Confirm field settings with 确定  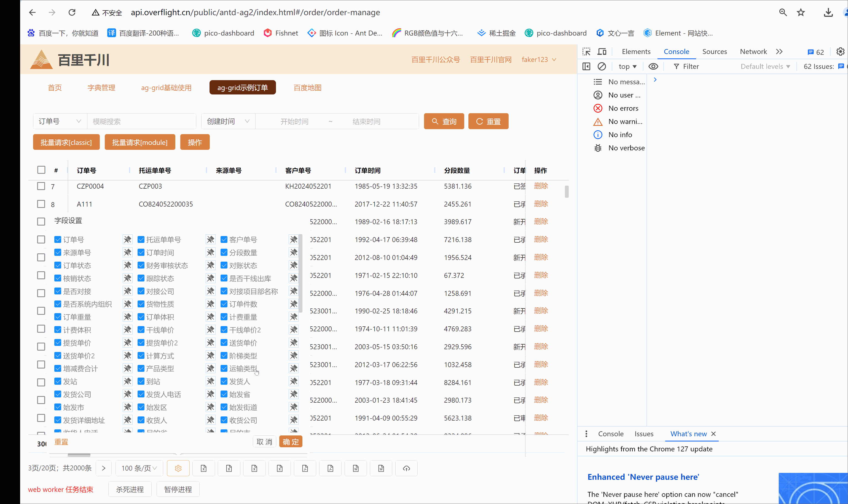pyautogui.click(x=291, y=441)
